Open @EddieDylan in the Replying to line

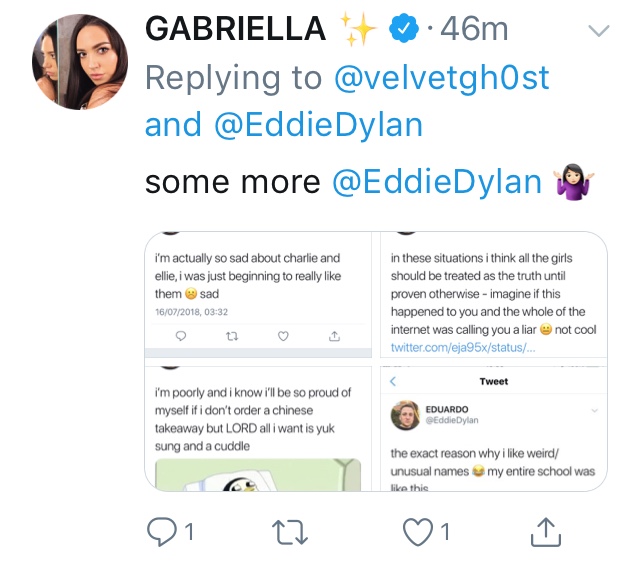(x=318, y=124)
